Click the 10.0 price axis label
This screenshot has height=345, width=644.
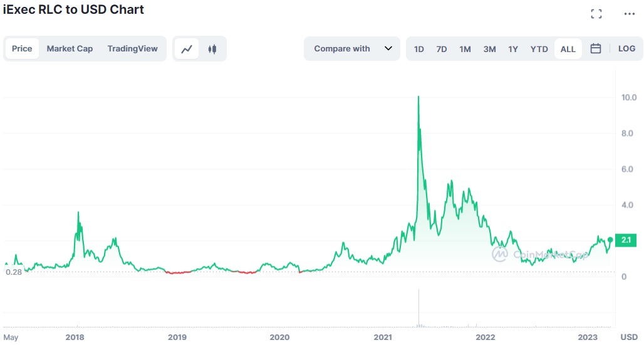(629, 97)
